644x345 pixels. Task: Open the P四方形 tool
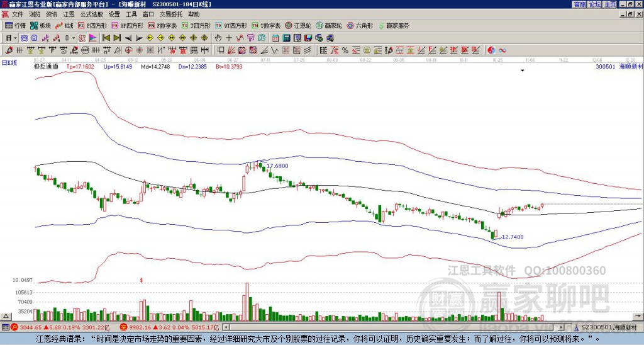click(92, 25)
